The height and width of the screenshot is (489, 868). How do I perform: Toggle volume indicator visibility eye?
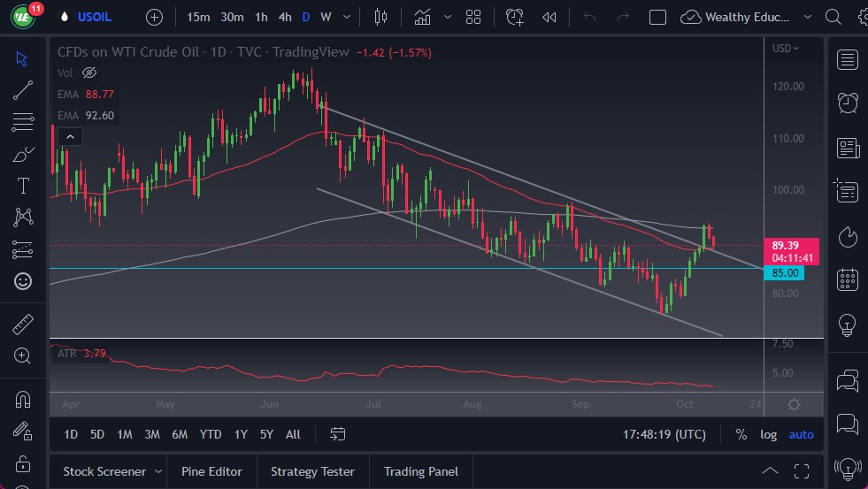[88, 73]
